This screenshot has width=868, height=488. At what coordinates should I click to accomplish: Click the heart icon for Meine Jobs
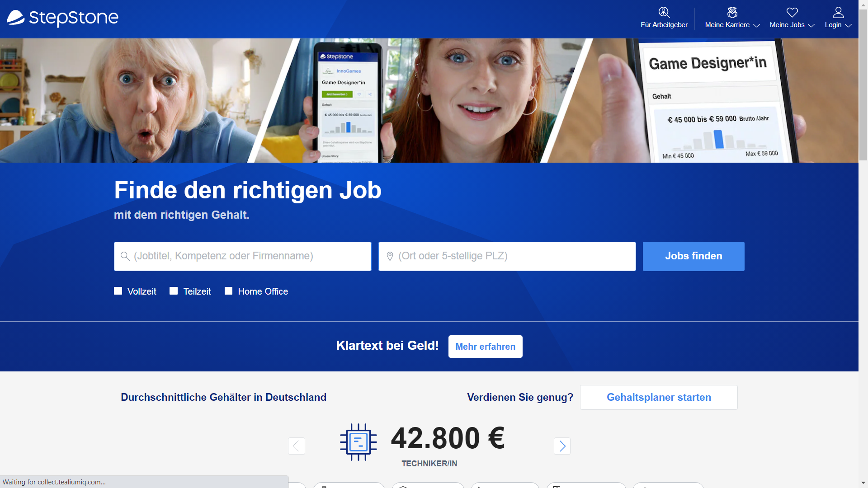click(x=792, y=12)
